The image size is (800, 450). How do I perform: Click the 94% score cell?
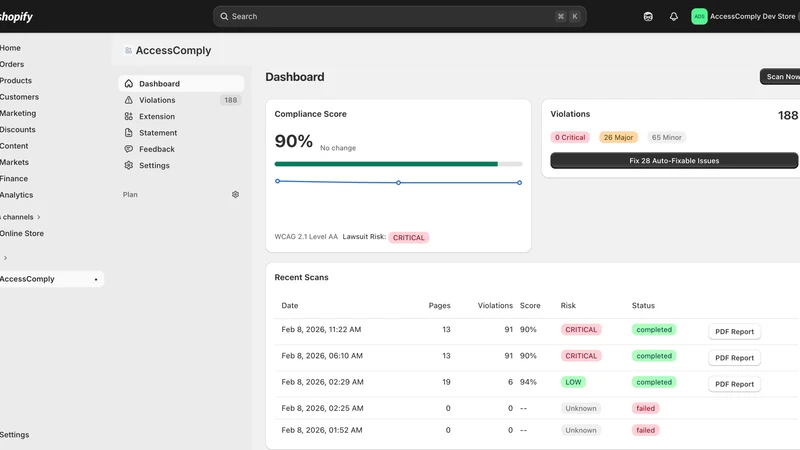pyautogui.click(x=528, y=382)
